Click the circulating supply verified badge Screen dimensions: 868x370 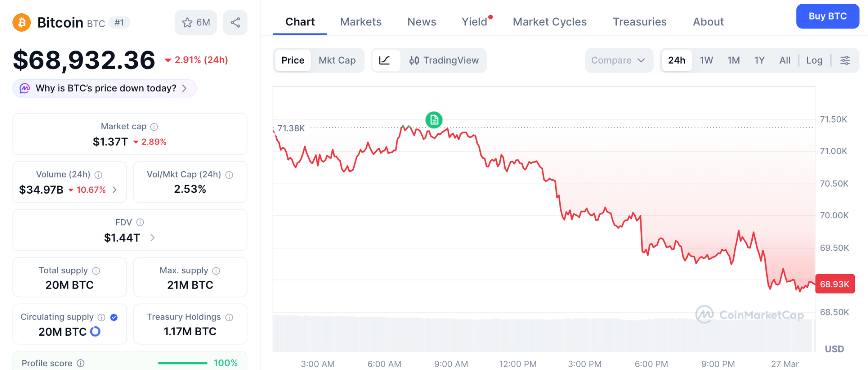[x=114, y=317]
